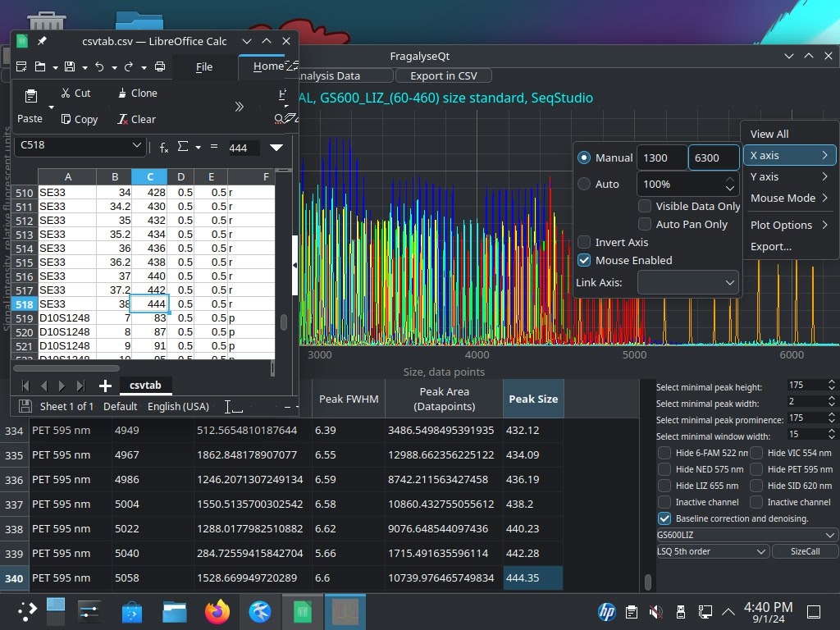Expand the Calc formula bar arrow

tap(276, 148)
